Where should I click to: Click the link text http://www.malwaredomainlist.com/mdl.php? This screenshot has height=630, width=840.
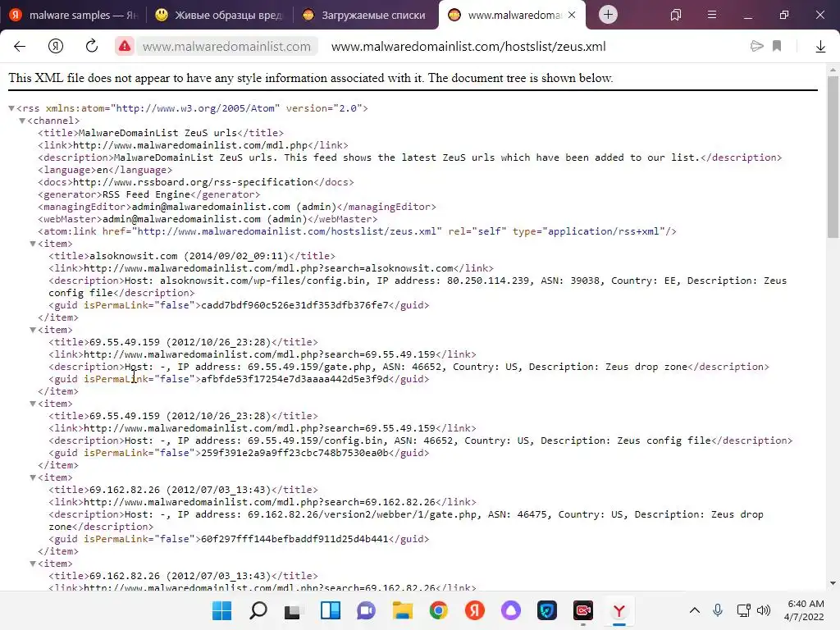190,145
